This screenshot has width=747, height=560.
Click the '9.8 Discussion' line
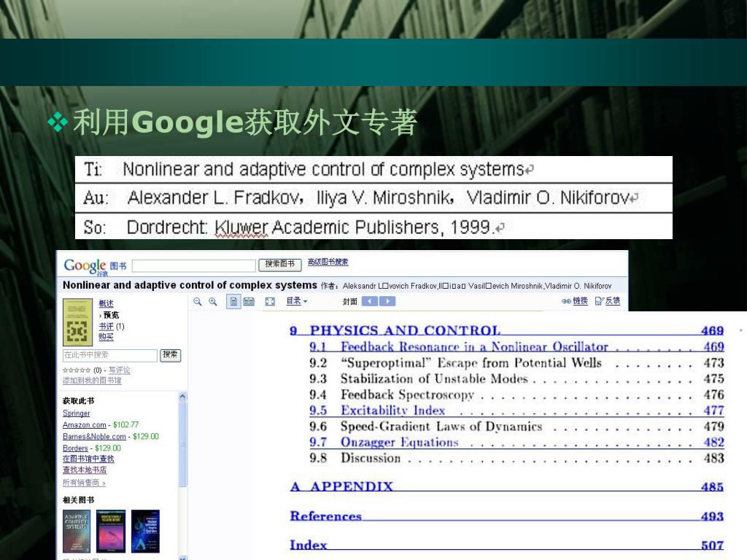tap(516, 458)
